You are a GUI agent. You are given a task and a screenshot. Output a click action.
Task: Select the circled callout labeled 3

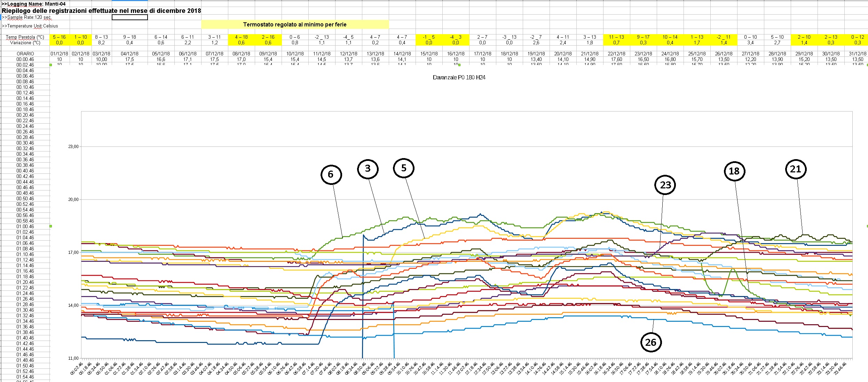[x=368, y=169]
